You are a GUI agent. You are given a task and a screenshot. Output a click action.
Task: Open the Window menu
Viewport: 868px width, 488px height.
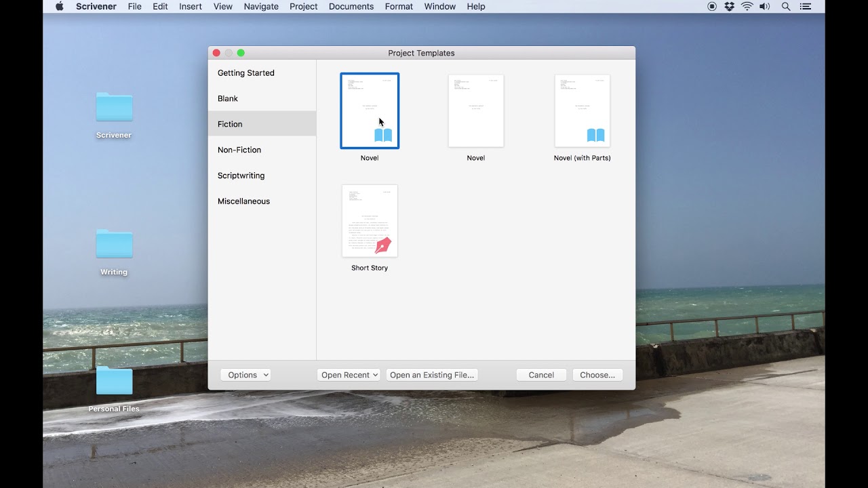(440, 6)
